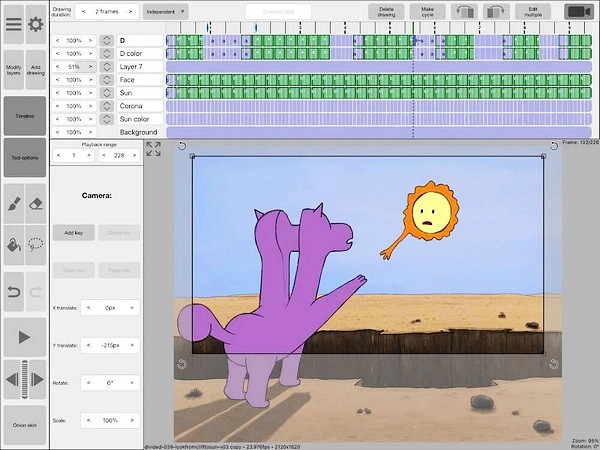
Task: Select the Lasso selection tool
Action: pos(36,244)
